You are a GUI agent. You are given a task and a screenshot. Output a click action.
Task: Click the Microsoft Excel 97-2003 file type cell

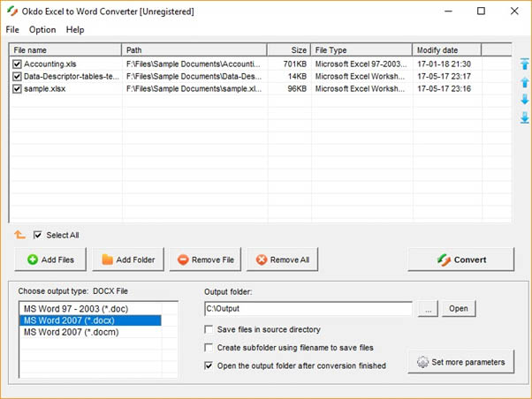coord(361,64)
